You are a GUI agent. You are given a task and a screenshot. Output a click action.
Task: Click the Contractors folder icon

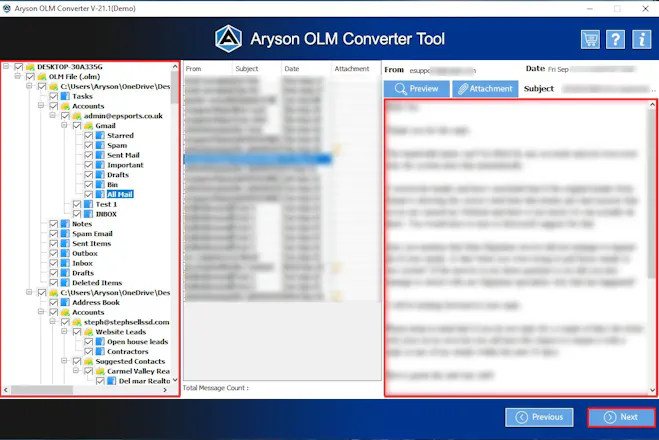100,351
